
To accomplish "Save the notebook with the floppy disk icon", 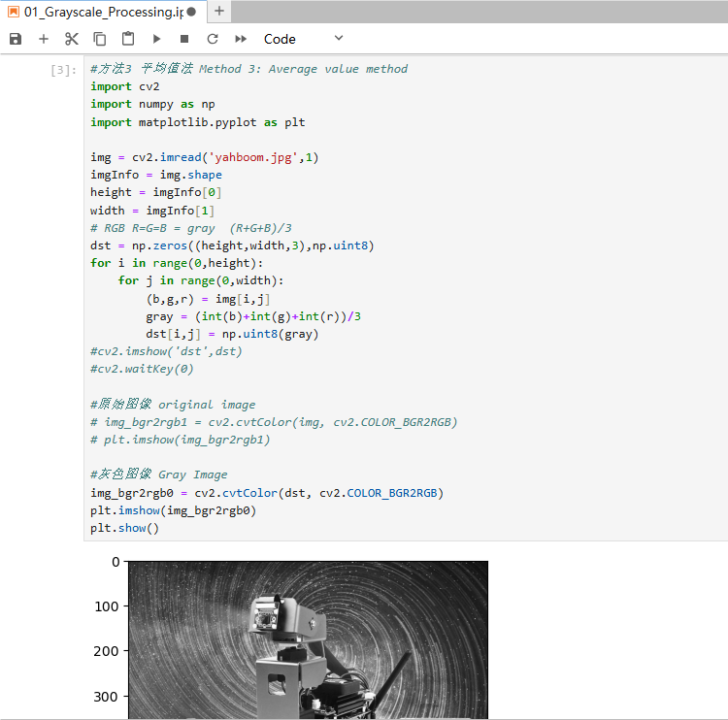I will point(16,39).
